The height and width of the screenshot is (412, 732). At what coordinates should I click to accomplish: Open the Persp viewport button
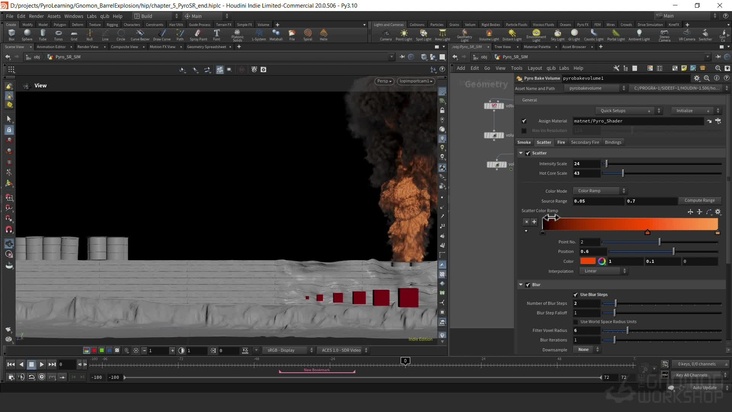coord(384,81)
